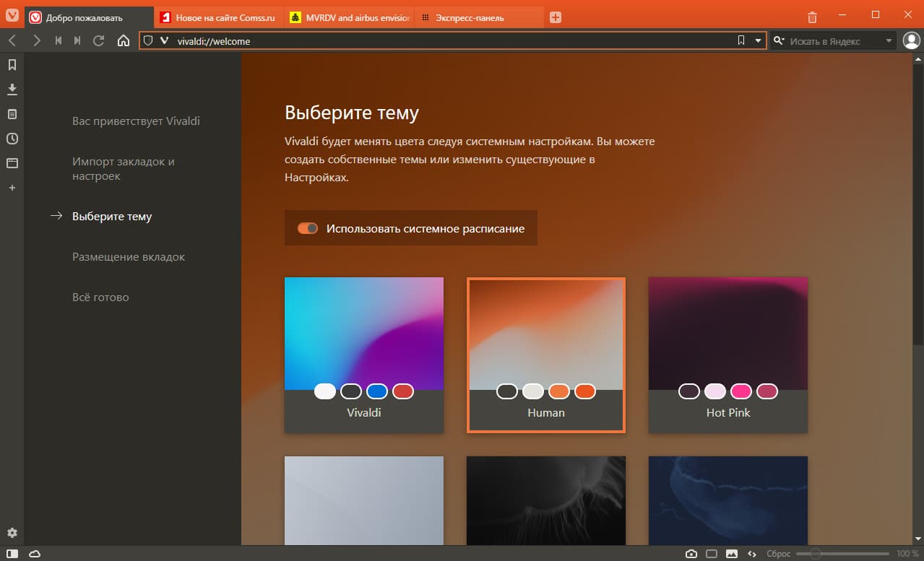Open the Downloads panel in sidebar
This screenshot has width=924, height=561.
(12, 90)
